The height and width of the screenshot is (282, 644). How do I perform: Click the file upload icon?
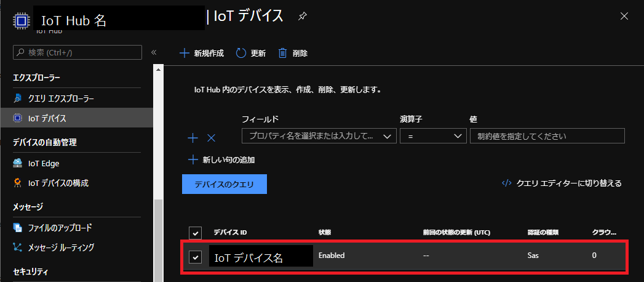(x=18, y=228)
